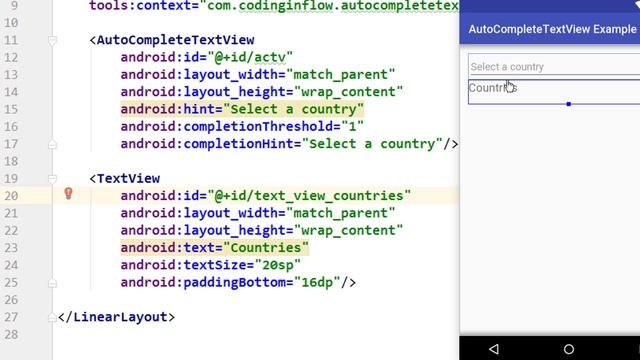640x360 pixels.
Task: Click line number 15 in the gutter
Action: point(11,109)
